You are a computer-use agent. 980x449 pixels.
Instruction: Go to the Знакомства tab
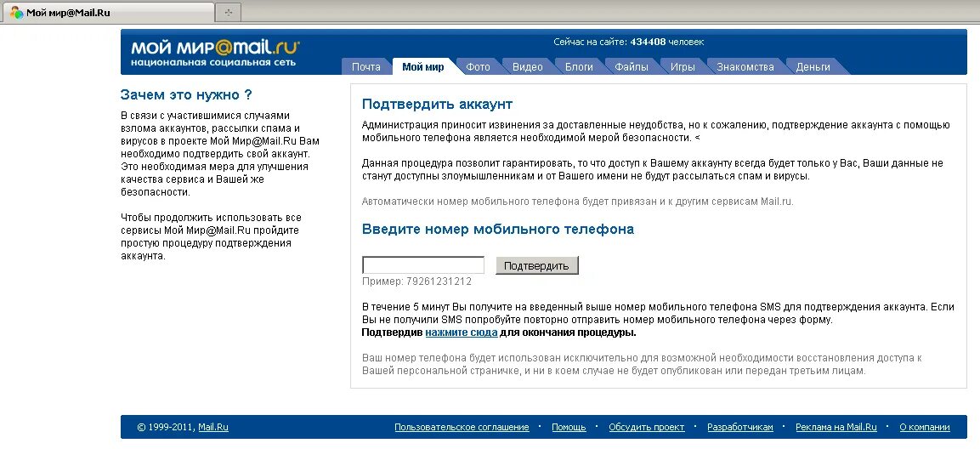click(x=745, y=67)
